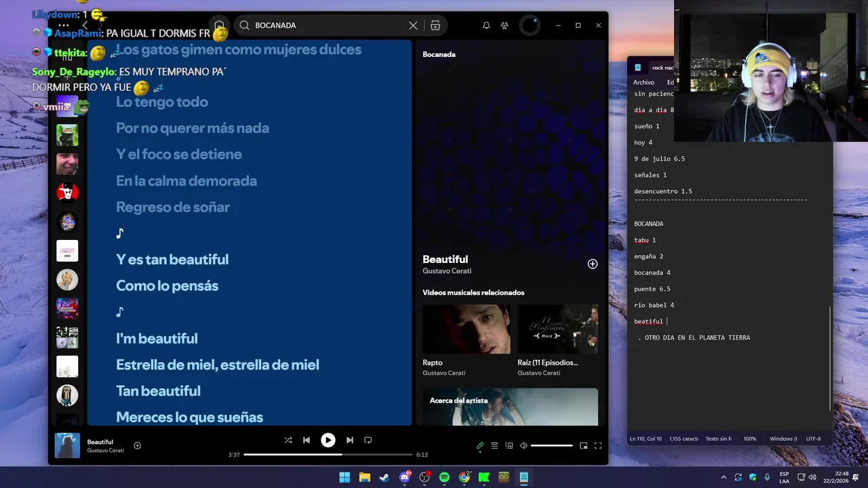Open the profile avatar circle
The image size is (868, 488).
click(x=529, y=25)
